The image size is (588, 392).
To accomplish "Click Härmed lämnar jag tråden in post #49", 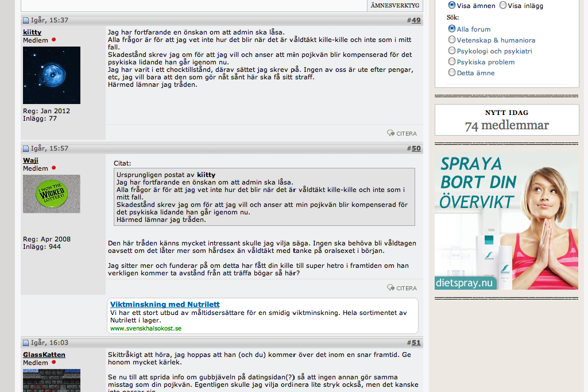I will point(153,84).
